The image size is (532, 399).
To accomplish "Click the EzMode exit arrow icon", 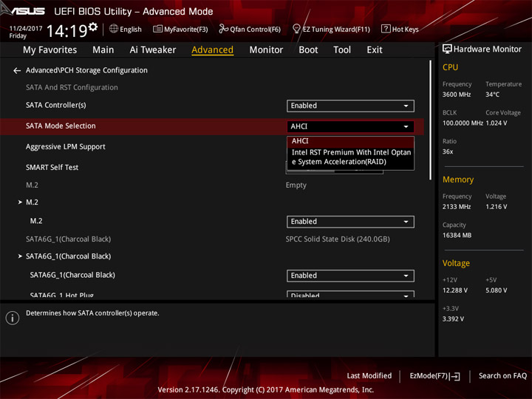I will tap(454, 376).
